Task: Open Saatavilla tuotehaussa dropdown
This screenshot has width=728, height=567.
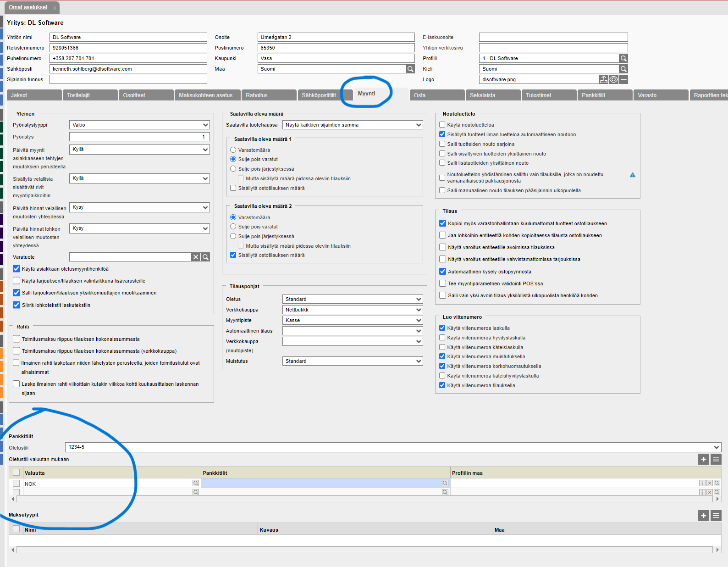Action: pos(353,125)
